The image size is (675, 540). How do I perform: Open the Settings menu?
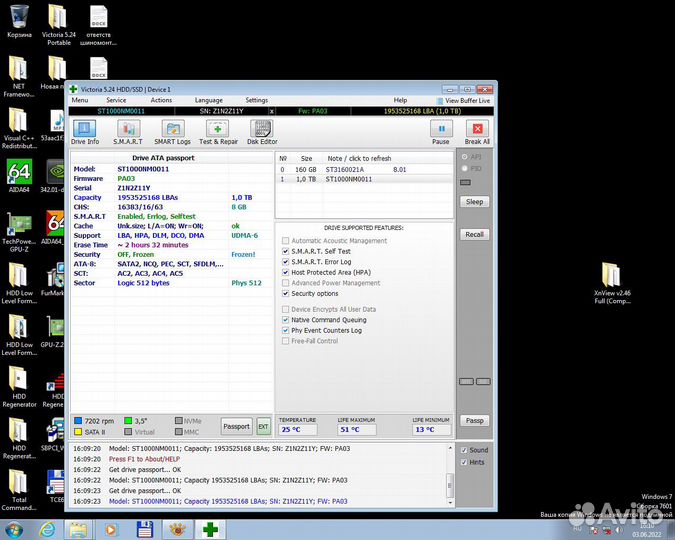coord(257,100)
